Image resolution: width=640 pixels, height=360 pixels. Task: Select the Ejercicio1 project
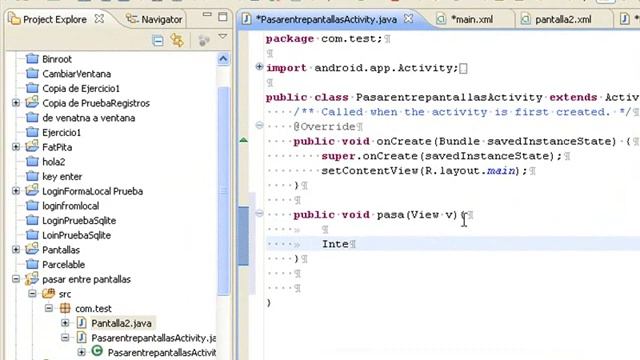pyautogui.click(x=61, y=132)
